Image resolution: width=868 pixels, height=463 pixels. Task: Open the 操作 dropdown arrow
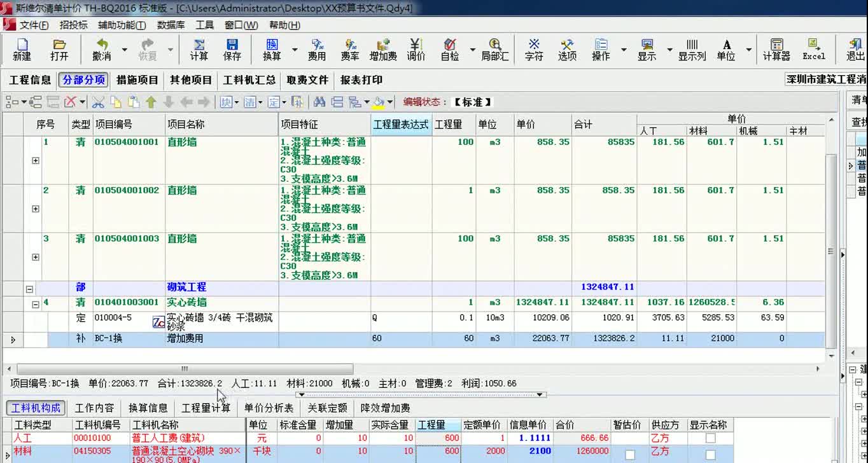(624, 50)
